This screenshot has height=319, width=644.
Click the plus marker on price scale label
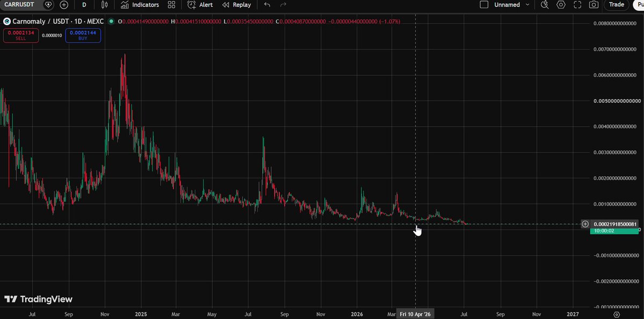(x=585, y=224)
